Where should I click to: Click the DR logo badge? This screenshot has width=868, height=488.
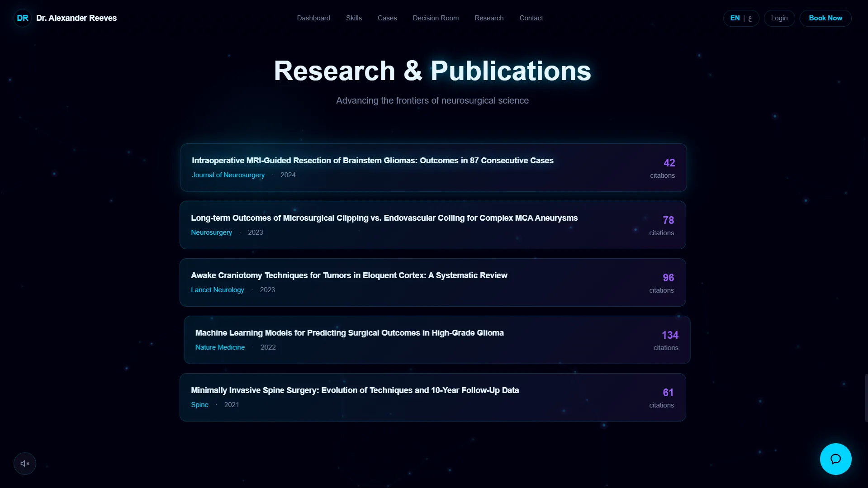[23, 18]
